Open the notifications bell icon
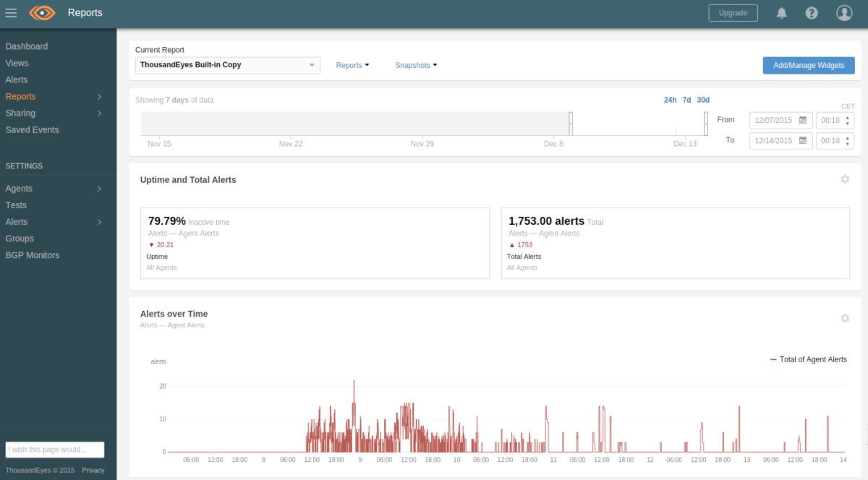Screen dimensions: 868x480 pos(781,12)
